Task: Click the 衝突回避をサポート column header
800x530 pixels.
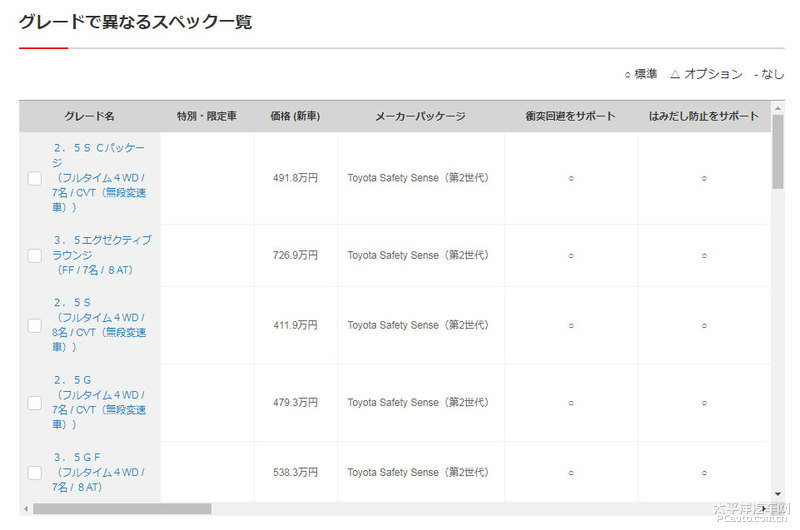Action: click(571, 117)
